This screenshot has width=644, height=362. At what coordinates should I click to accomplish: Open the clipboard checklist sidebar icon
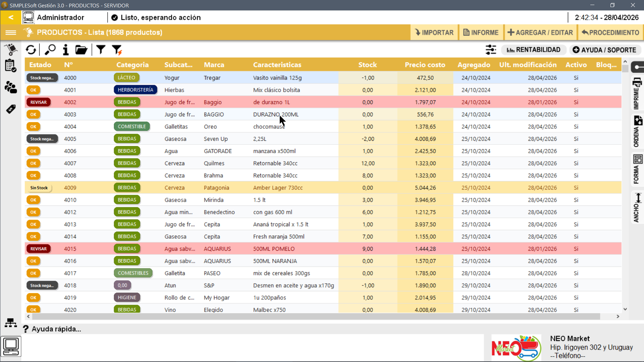(x=11, y=66)
